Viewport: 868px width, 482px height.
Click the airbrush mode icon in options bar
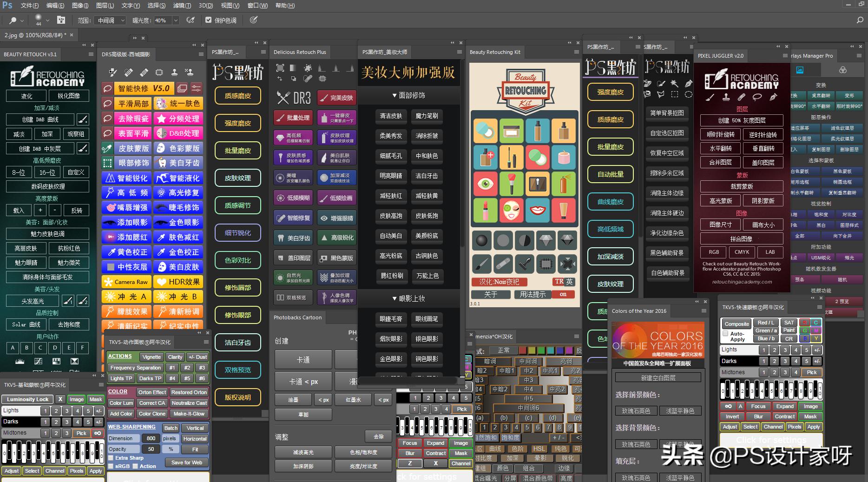click(x=191, y=20)
